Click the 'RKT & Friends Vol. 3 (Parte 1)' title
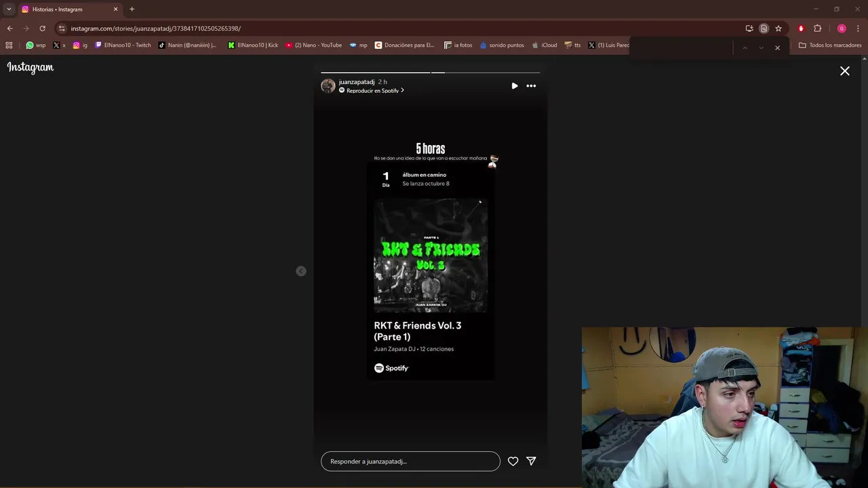The image size is (868, 488). click(x=418, y=331)
